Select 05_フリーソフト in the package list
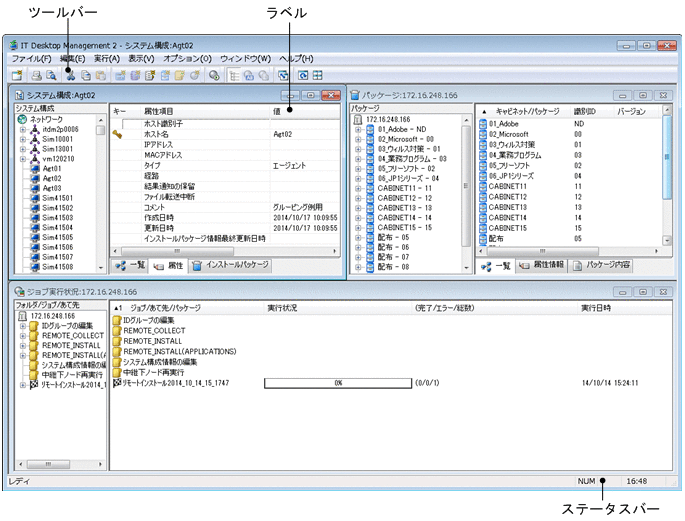The height and width of the screenshot is (521, 685). click(509, 166)
